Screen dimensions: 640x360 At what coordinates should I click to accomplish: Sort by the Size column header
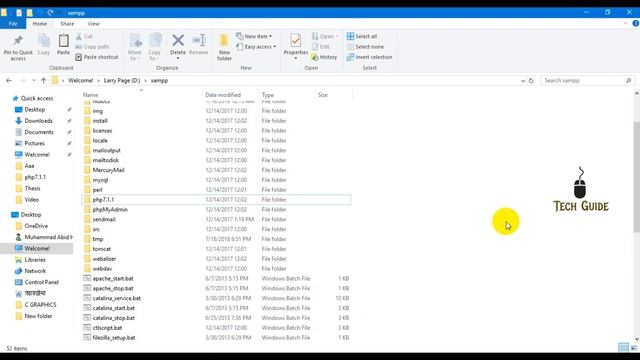click(333, 95)
